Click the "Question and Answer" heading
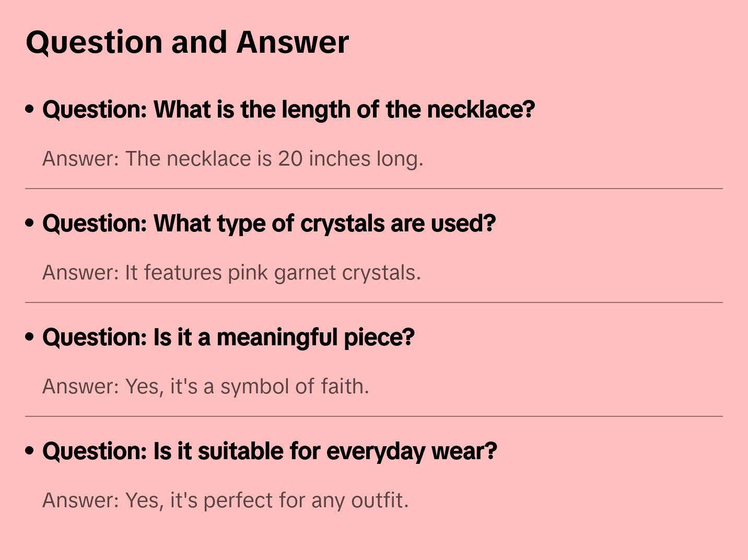Viewport: 748px width, 560px height. pyautogui.click(x=188, y=42)
